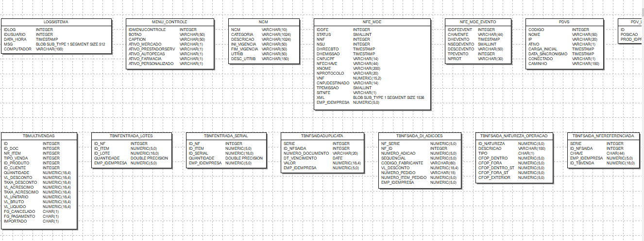644x241 pixels.
Task: Click the MENU_CONTROLE table title
Action: pos(169,22)
